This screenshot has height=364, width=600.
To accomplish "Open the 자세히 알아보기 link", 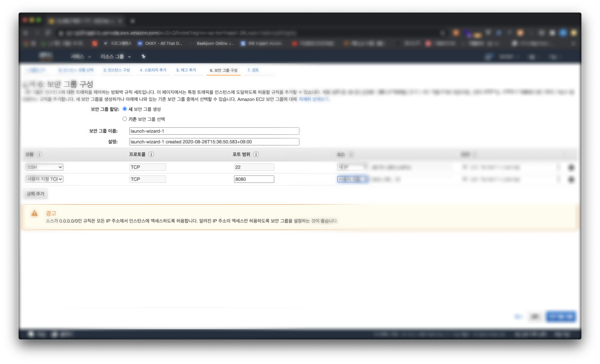I will coord(314,99).
